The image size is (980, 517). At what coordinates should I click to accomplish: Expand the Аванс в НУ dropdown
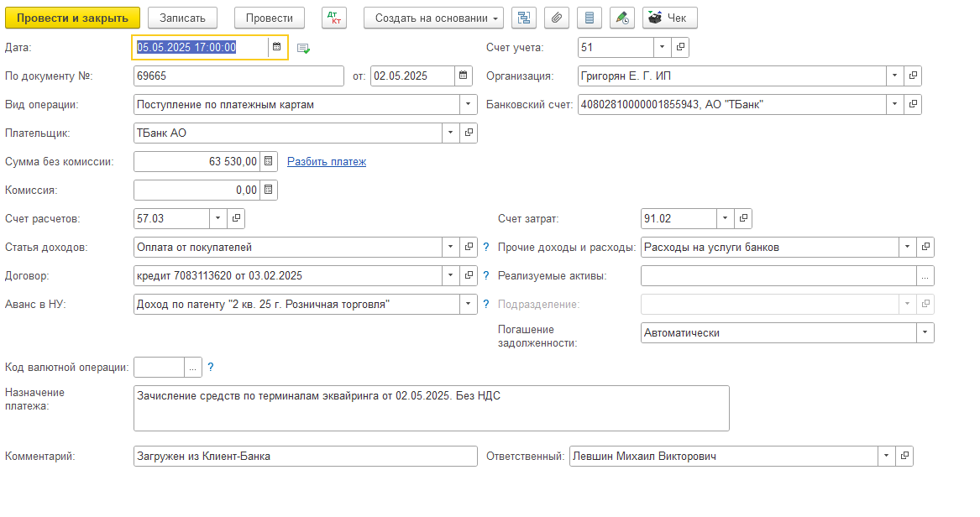[x=469, y=305]
